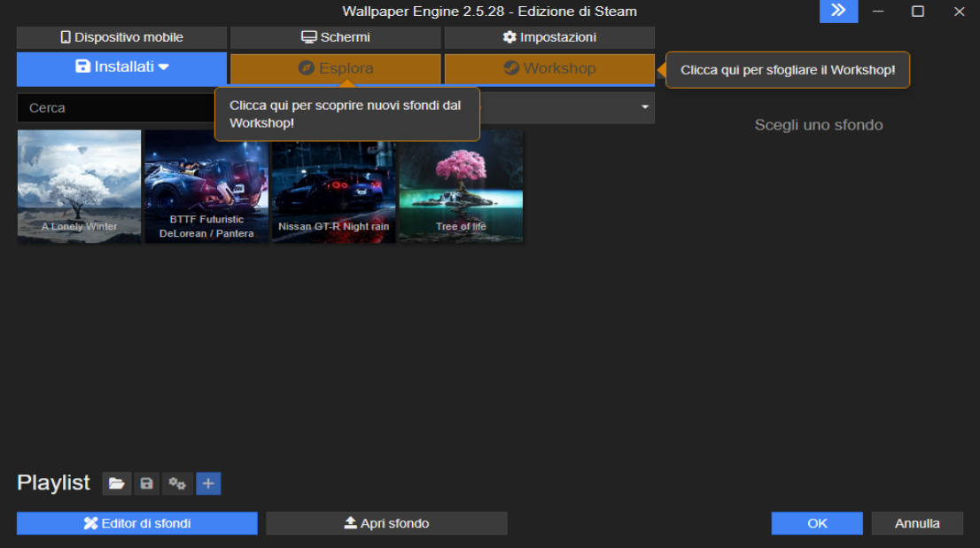This screenshot has width=980, height=548.
Task: Click the Apri sfondo button
Action: click(387, 523)
